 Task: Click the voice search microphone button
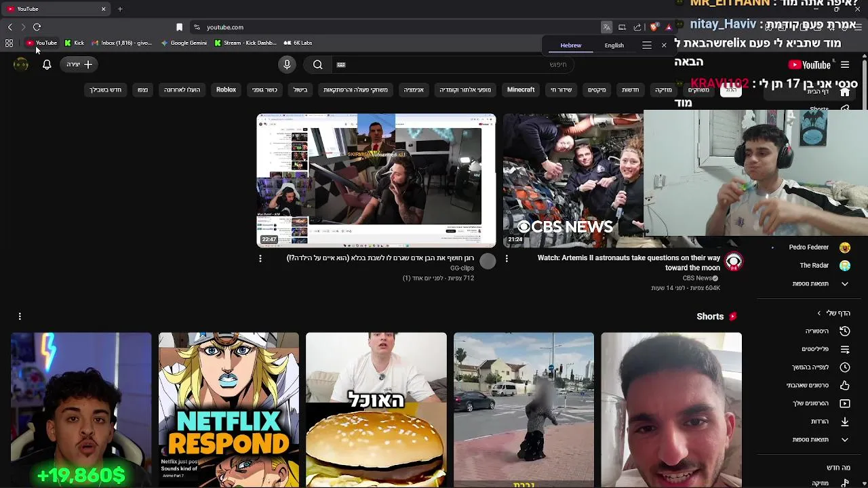tap(287, 64)
